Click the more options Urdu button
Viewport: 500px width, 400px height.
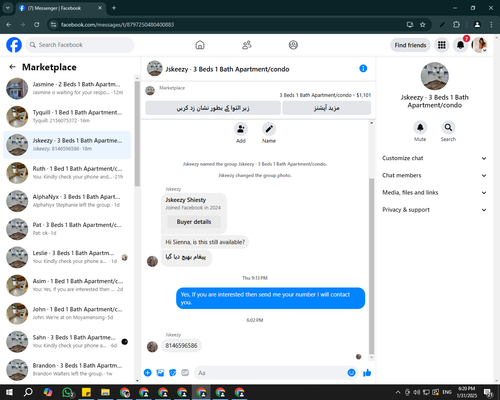click(x=327, y=108)
